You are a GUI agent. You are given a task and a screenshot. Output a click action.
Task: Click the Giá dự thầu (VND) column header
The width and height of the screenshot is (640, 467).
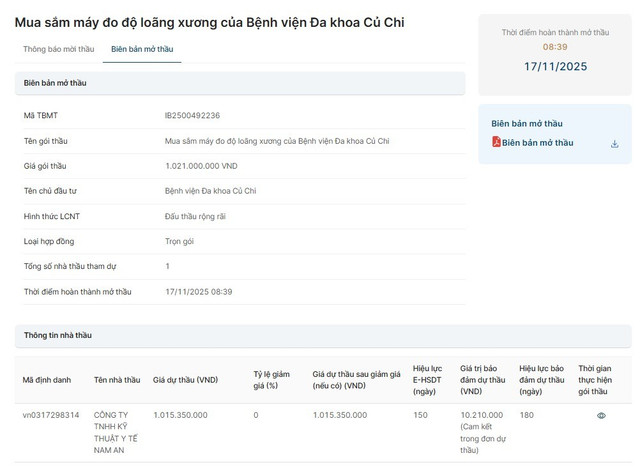click(185, 380)
